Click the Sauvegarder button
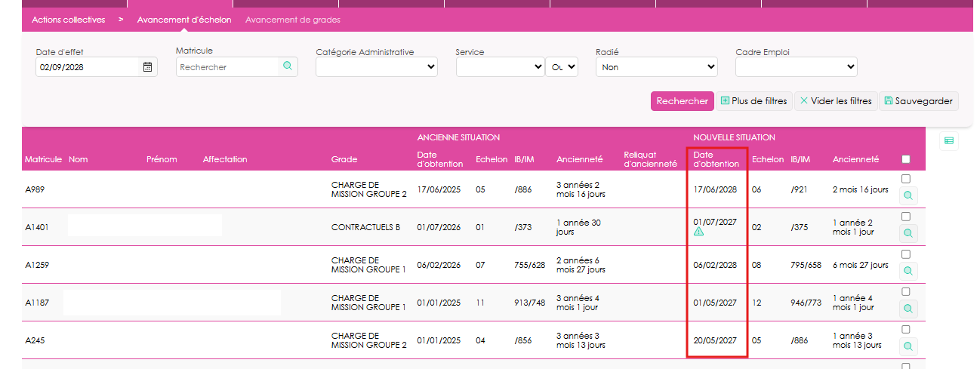 click(x=919, y=101)
